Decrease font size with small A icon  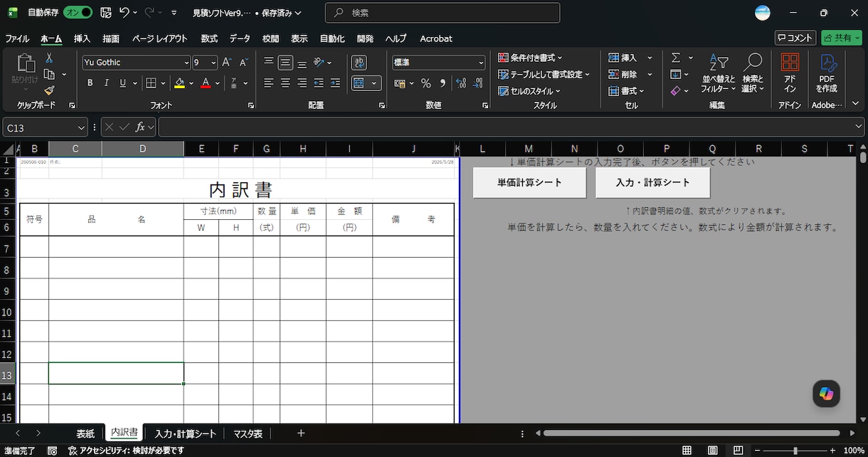coord(243,63)
